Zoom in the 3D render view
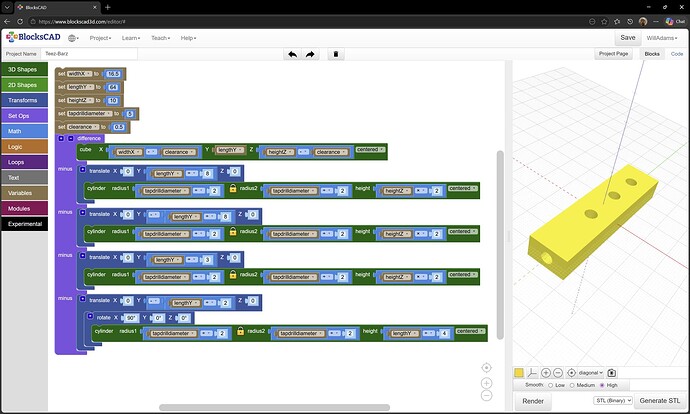The image size is (690, 414). pyautogui.click(x=546, y=373)
